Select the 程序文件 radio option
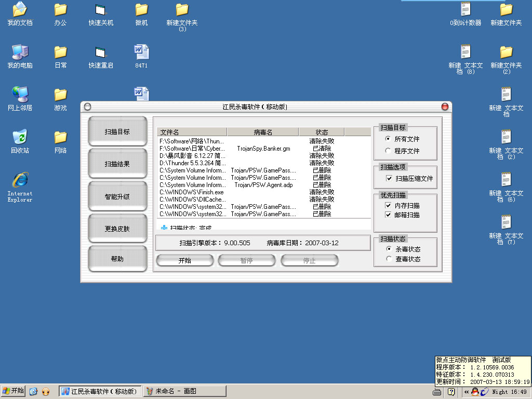 point(388,150)
